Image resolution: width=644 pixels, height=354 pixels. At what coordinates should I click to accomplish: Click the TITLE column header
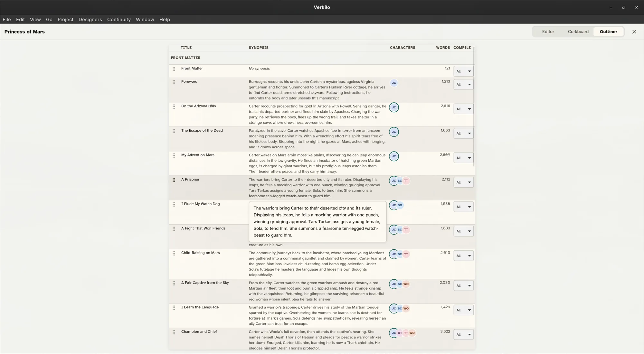(186, 48)
